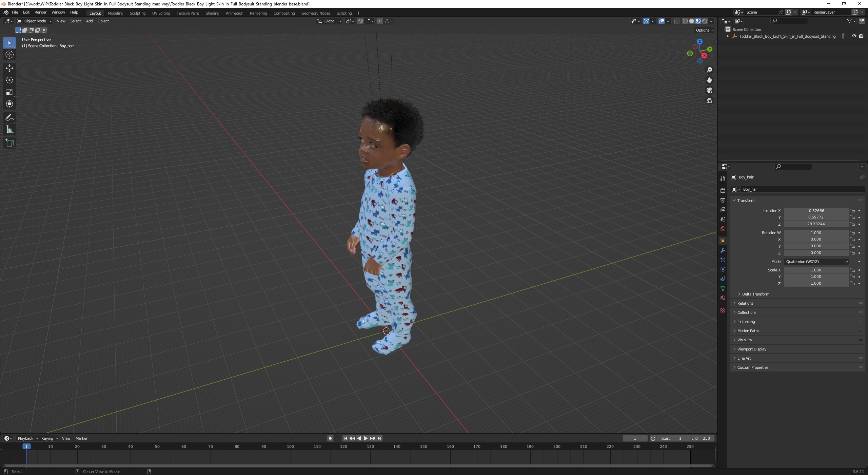The height and width of the screenshot is (475, 868).
Task: Switch to the Shading workspace tab
Action: (x=212, y=13)
